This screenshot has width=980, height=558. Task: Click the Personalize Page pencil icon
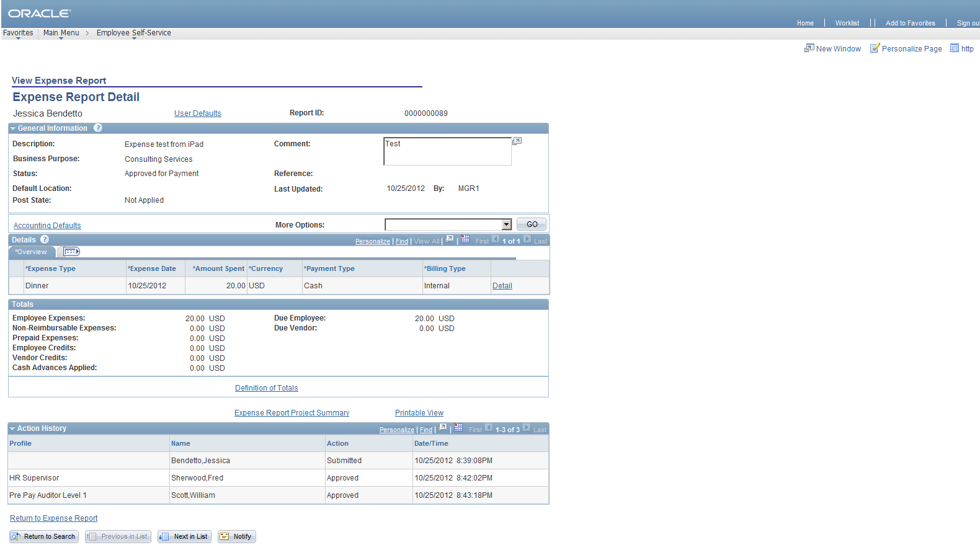875,48
